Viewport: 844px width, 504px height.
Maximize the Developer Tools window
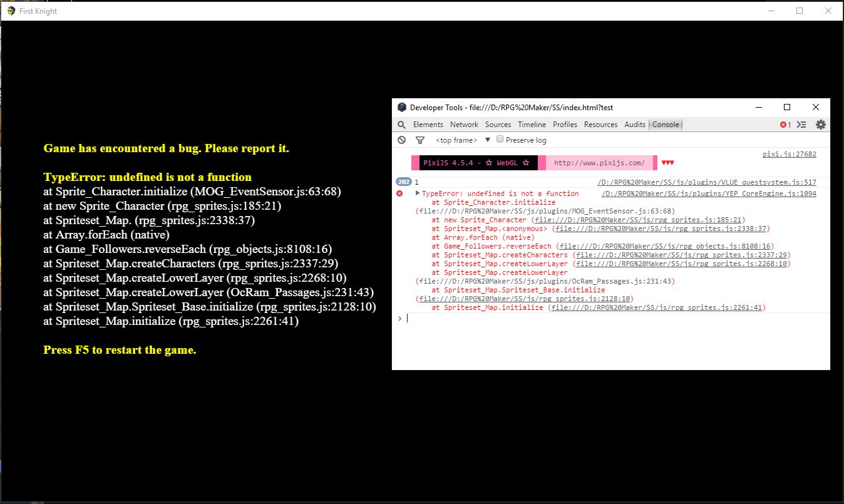[787, 107]
